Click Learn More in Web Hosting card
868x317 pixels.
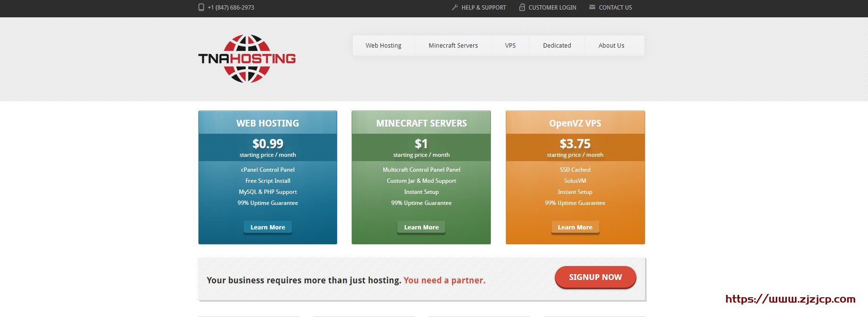point(268,227)
